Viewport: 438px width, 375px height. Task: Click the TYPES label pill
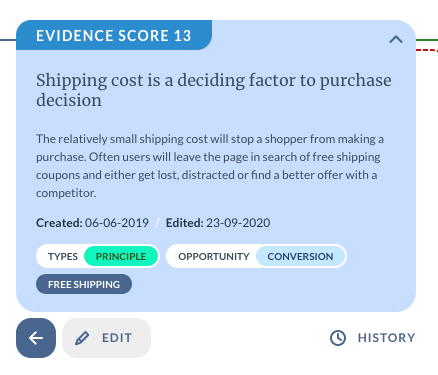click(63, 256)
